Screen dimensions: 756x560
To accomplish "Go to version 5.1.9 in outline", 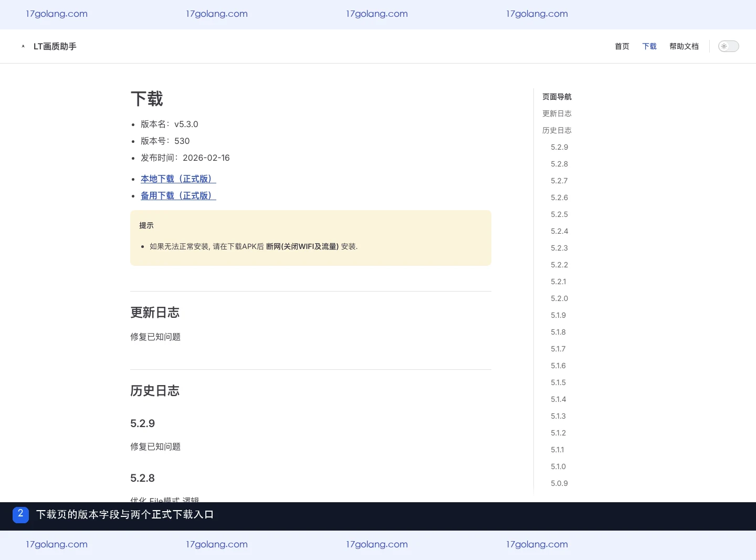I will tap(558, 315).
